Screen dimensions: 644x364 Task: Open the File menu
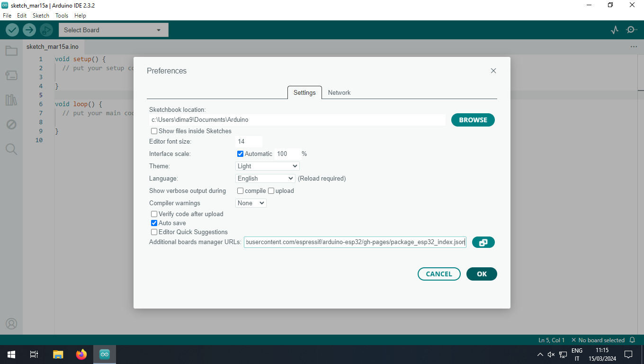click(7, 16)
